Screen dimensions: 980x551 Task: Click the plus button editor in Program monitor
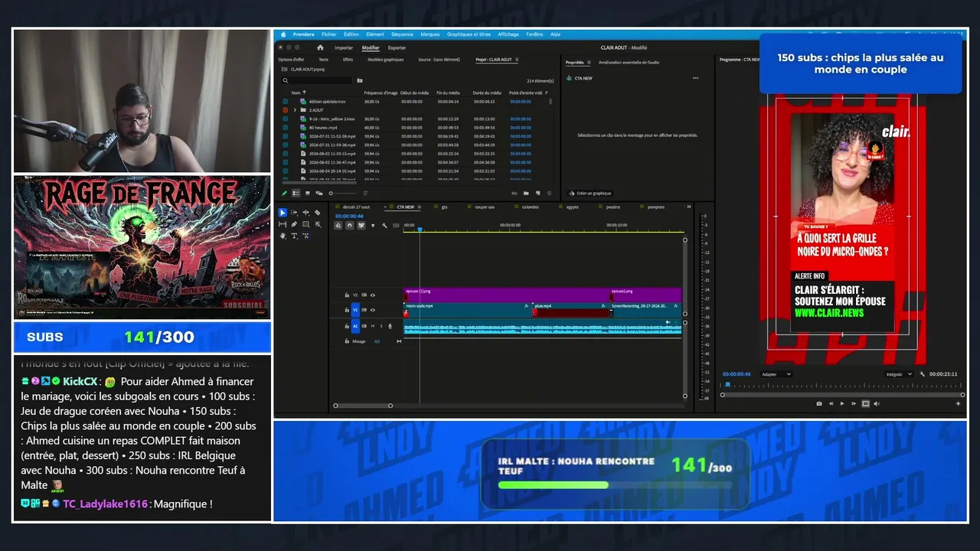[x=958, y=403]
